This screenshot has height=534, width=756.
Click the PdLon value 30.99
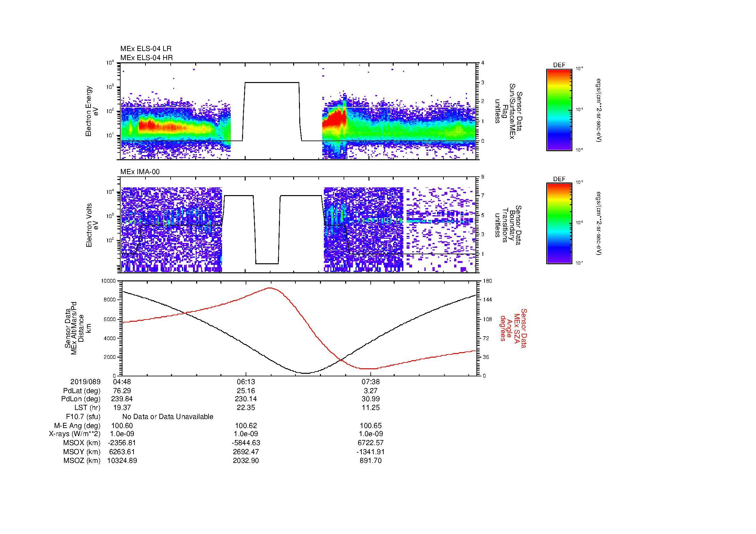pyautogui.click(x=371, y=399)
